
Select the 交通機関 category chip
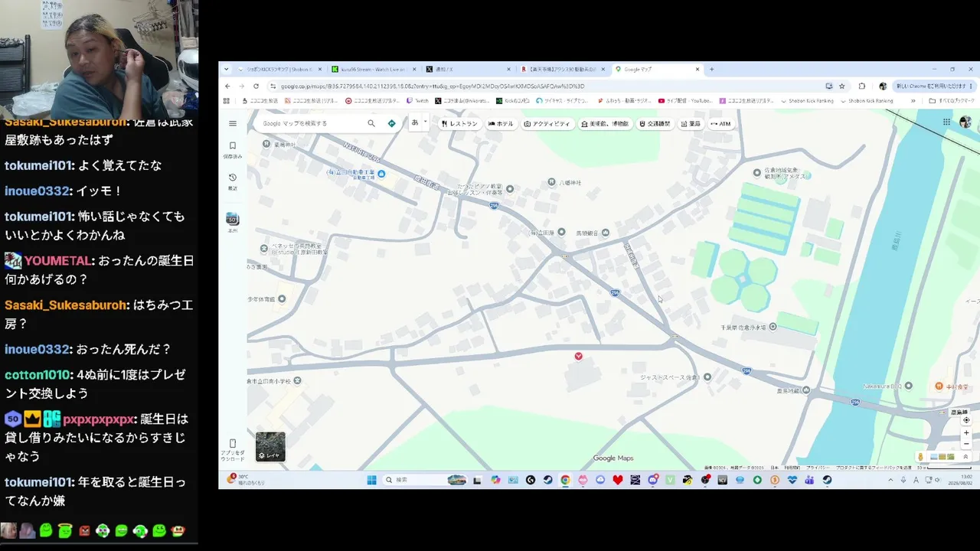654,124
